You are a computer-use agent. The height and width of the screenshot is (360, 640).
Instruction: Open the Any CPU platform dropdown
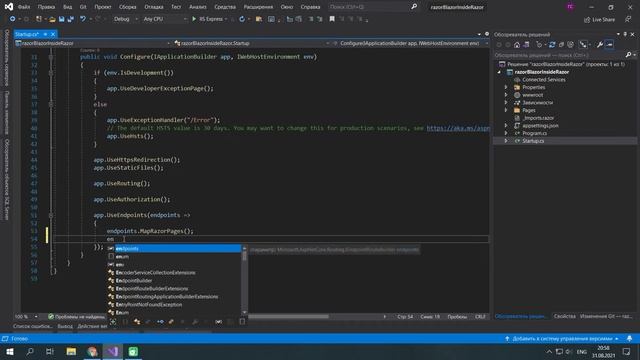click(164, 19)
